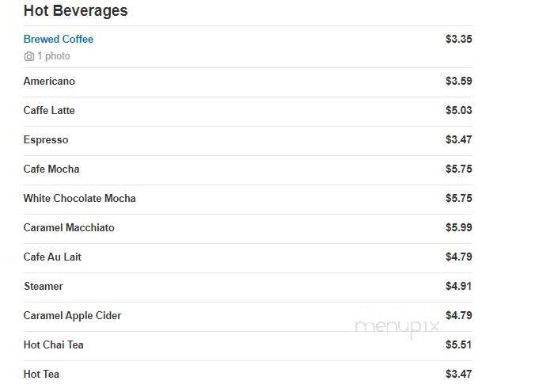
Task: Click the $5.51 Hot Chai Tea price
Action: click(x=458, y=345)
